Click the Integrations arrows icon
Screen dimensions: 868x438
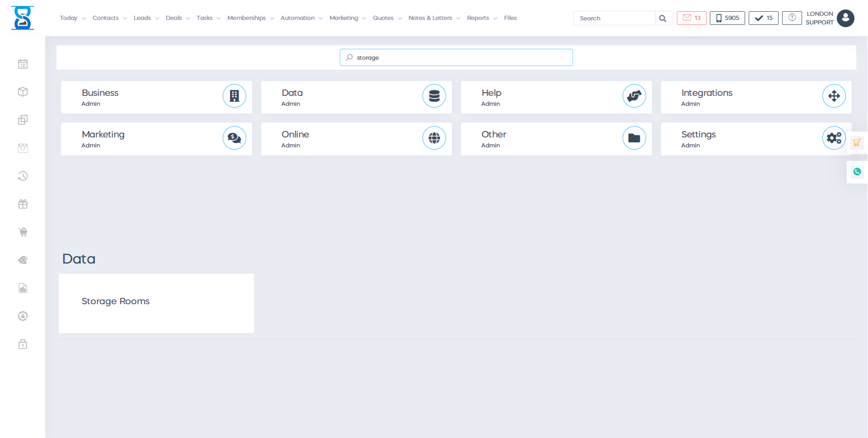tap(834, 96)
